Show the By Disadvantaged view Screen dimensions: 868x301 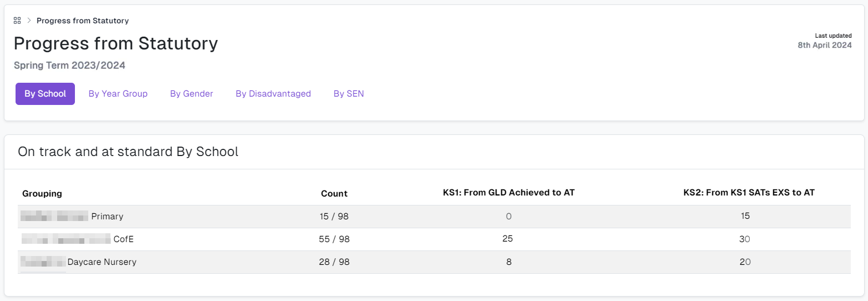coord(273,94)
